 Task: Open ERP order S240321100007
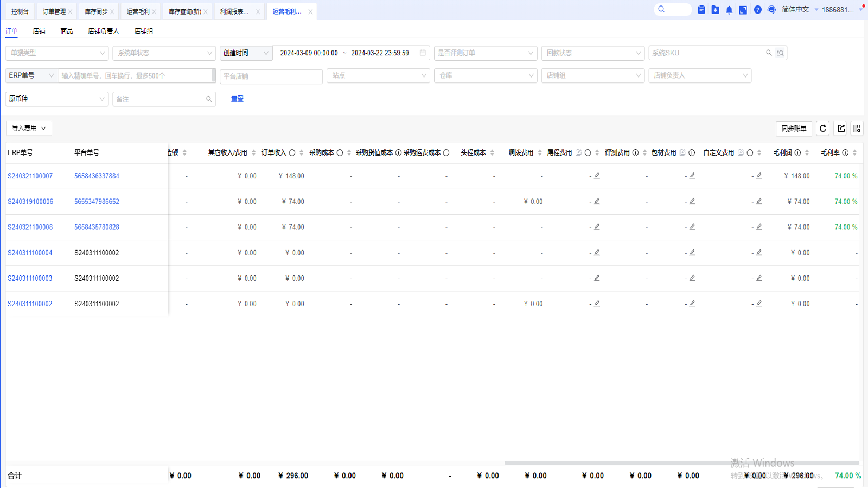click(30, 176)
